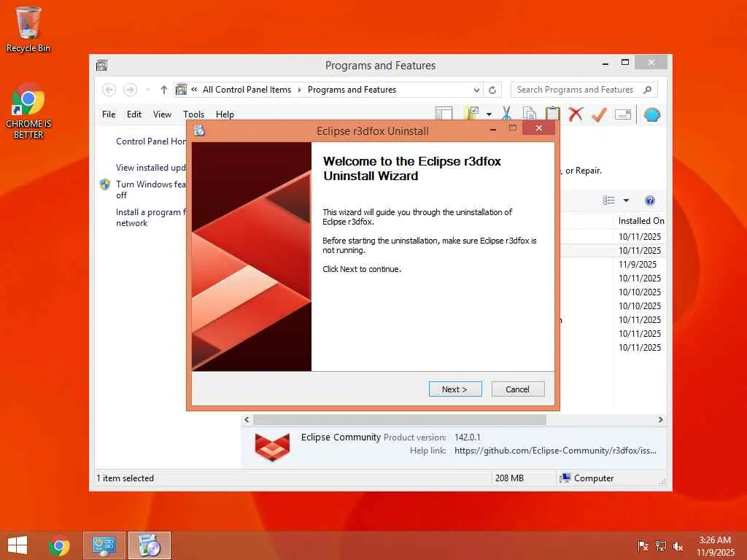This screenshot has height=560, width=747.
Task: Click the Cut scissors toolbar icon
Action: click(x=506, y=114)
